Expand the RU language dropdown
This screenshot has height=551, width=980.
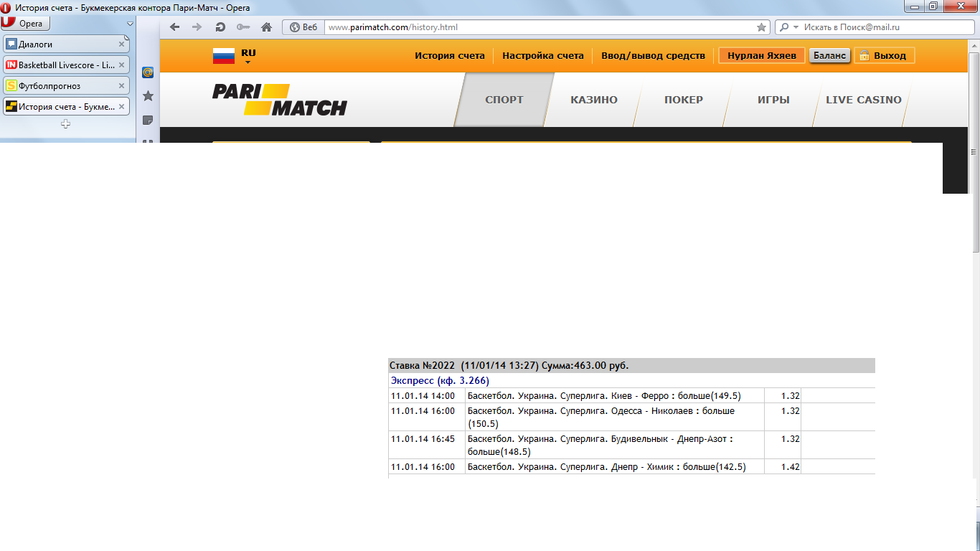coord(248,62)
